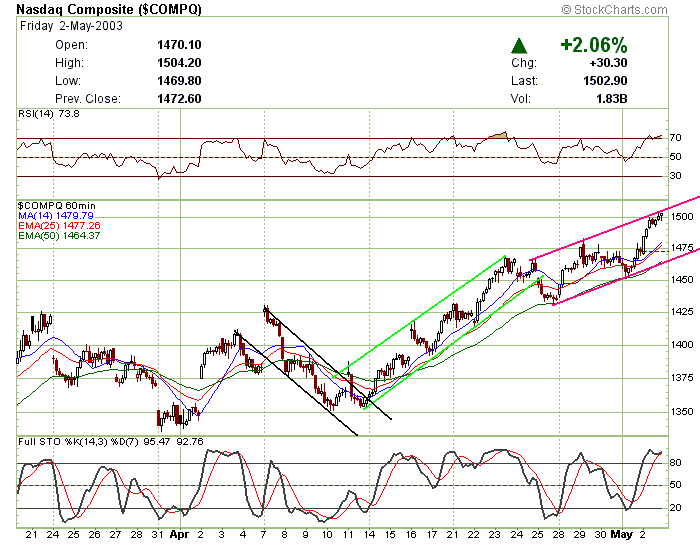The width and height of the screenshot is (700, 546).
Task: Click the RSI(14) 73.8 label
Action: point(49,114)
